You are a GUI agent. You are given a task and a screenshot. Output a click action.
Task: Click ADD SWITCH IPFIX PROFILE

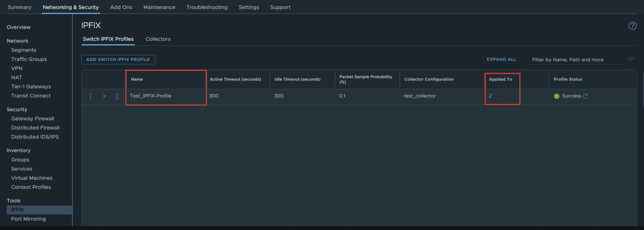click(x=118, y=60)
